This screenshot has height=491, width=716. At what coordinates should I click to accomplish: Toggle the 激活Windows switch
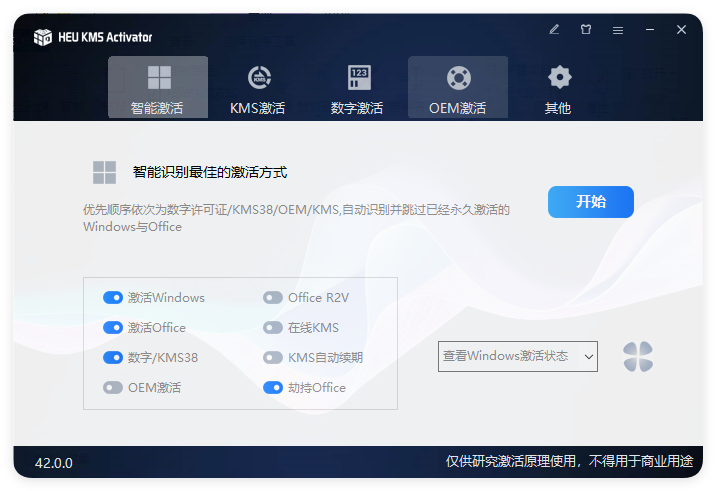pyautogui.click(x=113, y=298)
